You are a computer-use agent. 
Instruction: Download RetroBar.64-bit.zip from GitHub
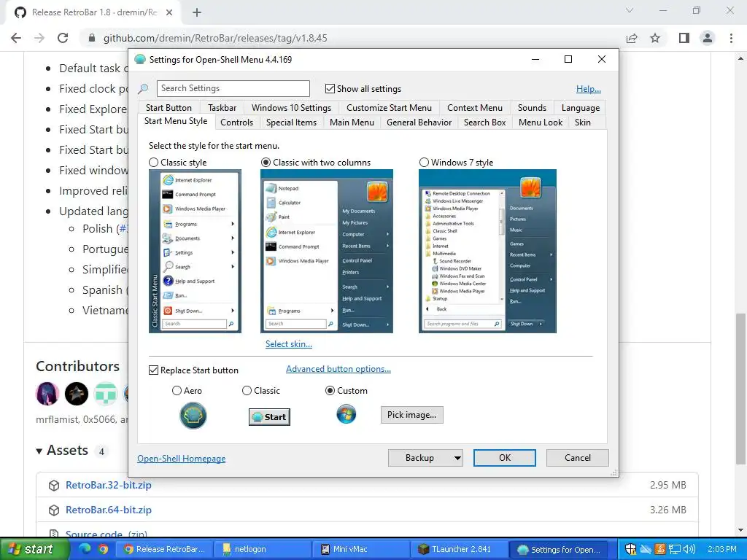[x=109, y=510]
